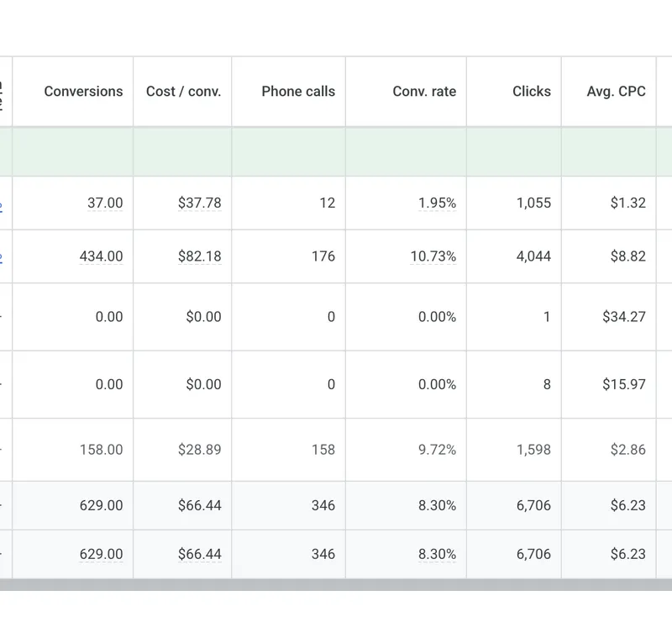Sort the table by Clicks column

531,91
